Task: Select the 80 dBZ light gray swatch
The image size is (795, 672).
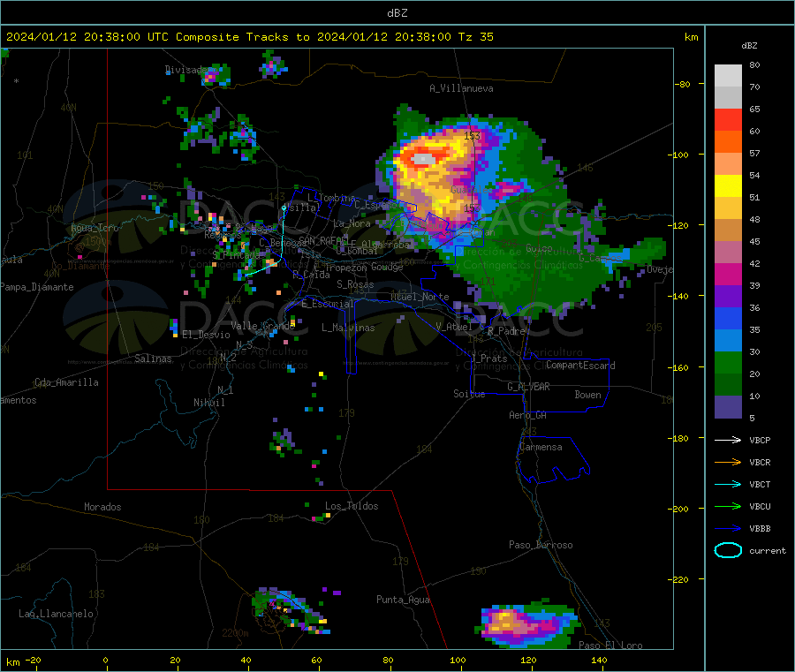Action: click(728, 76)
